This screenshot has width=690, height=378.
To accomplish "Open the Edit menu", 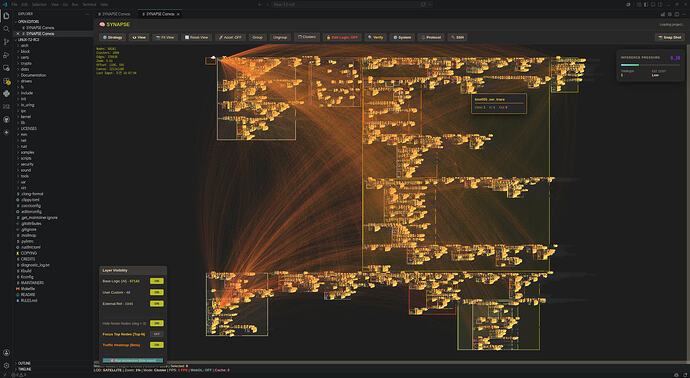I will click(x=25, y=4).
